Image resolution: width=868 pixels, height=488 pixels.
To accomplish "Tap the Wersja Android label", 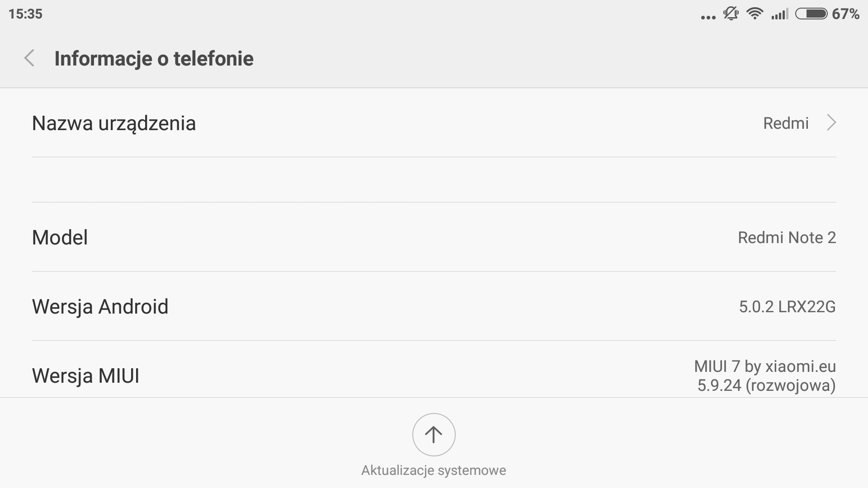I will (100, 306).
